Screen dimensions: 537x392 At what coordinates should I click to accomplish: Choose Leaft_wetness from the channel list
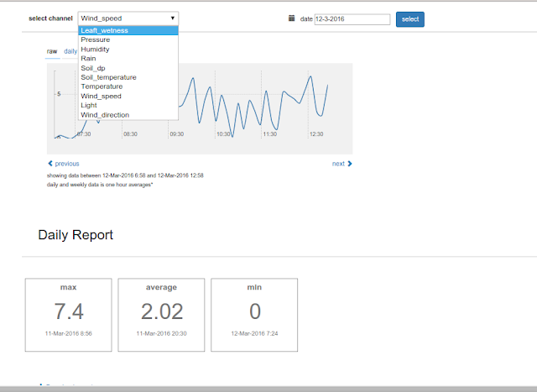click(x=128, y=30)
